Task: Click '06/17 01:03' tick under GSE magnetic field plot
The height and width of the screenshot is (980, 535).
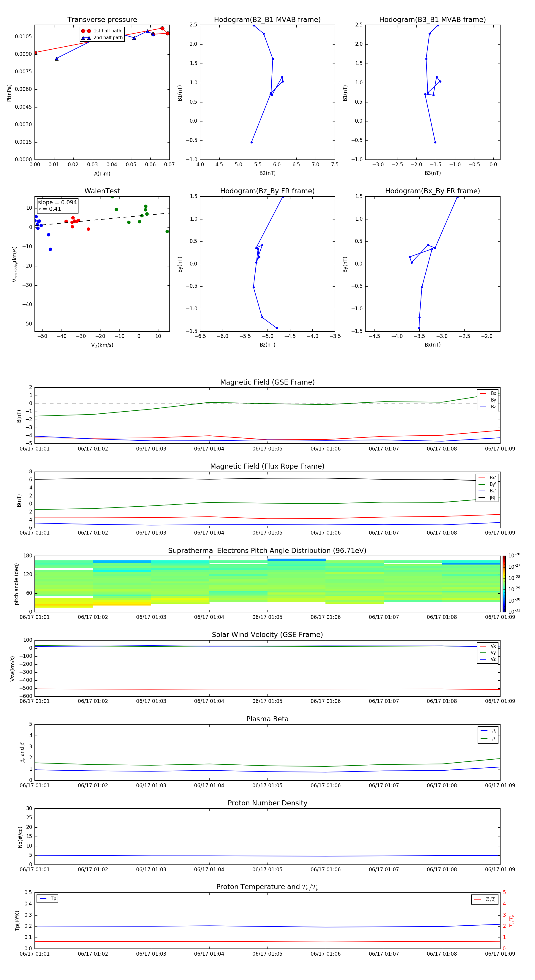Action: click(x=151, y=449)
